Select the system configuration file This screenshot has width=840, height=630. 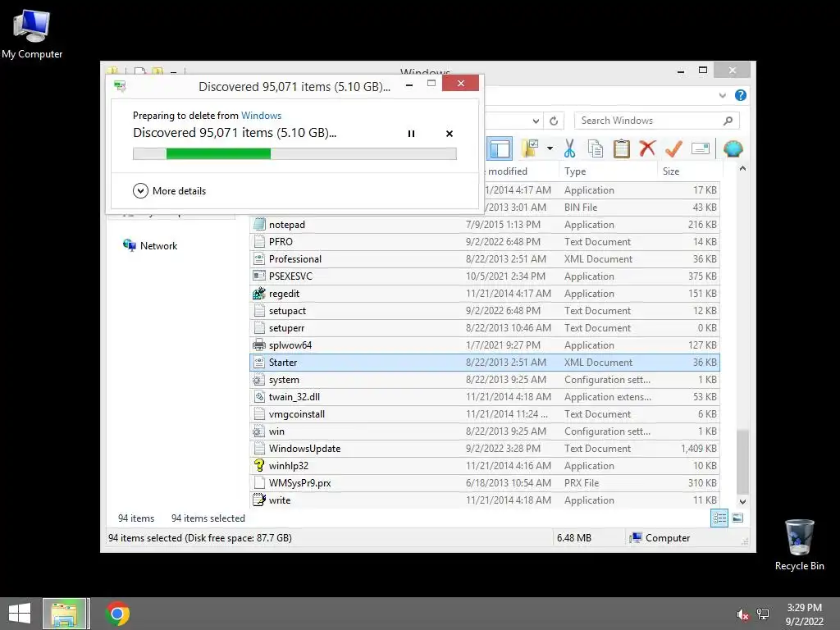(x=485, y=379)
